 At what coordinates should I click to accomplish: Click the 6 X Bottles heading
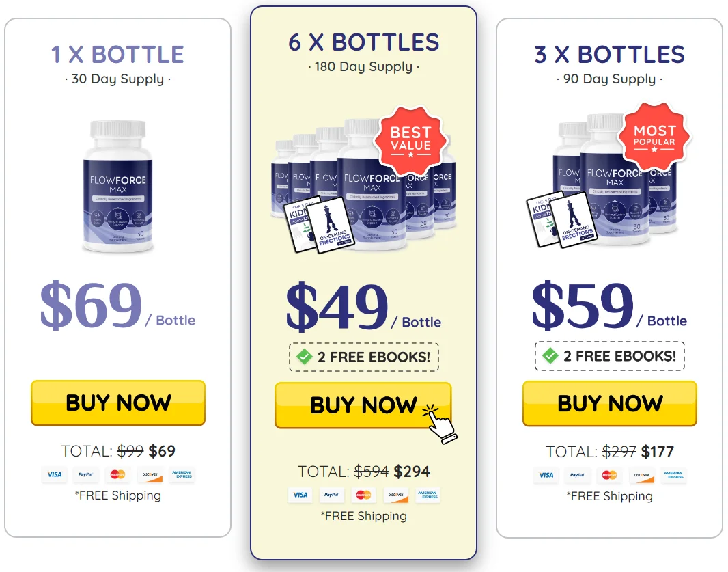click(x=363, y=42)
